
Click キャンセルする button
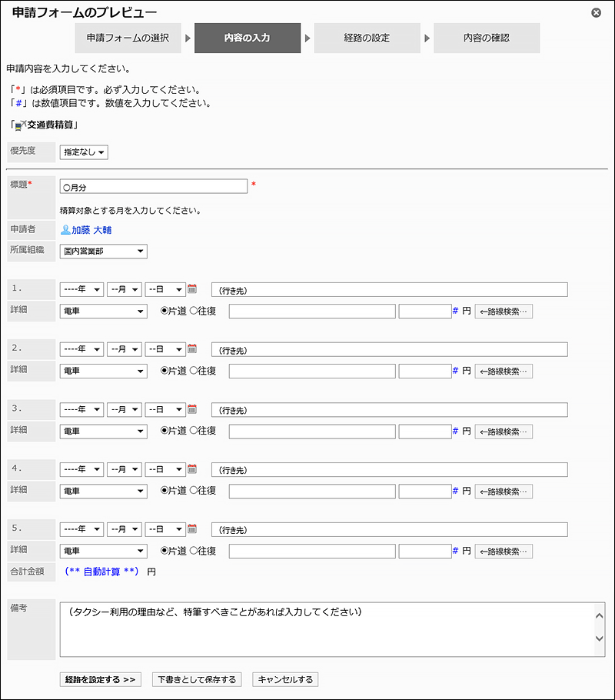(285, 679)
